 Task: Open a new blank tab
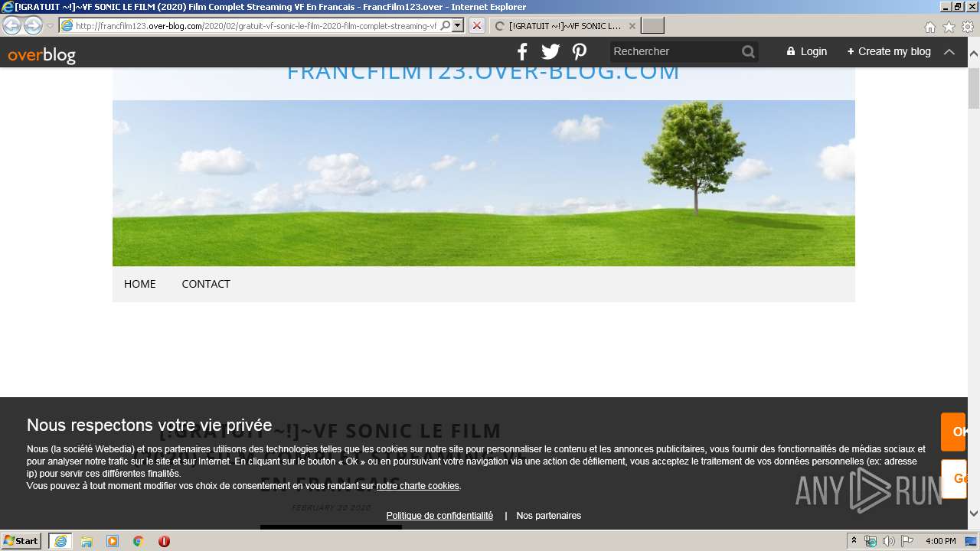(x=652, y=26)
